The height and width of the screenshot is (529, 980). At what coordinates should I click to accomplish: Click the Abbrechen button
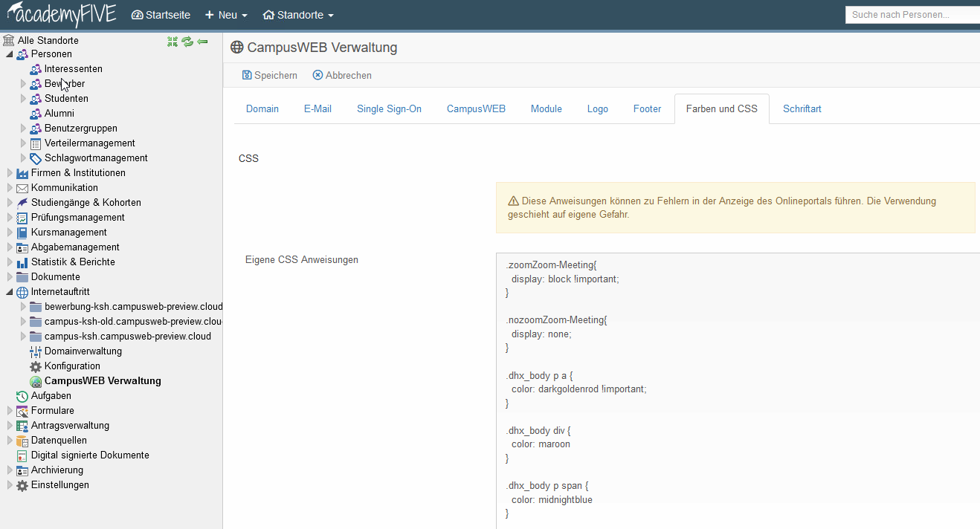click(342, 75)
